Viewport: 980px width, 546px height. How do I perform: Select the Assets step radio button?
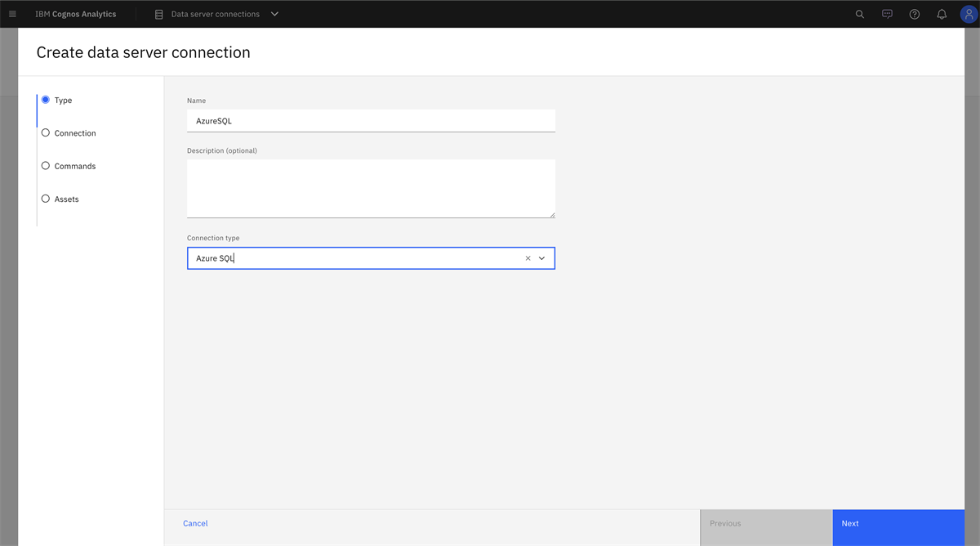pyautogui.click(x=45, y=198)
